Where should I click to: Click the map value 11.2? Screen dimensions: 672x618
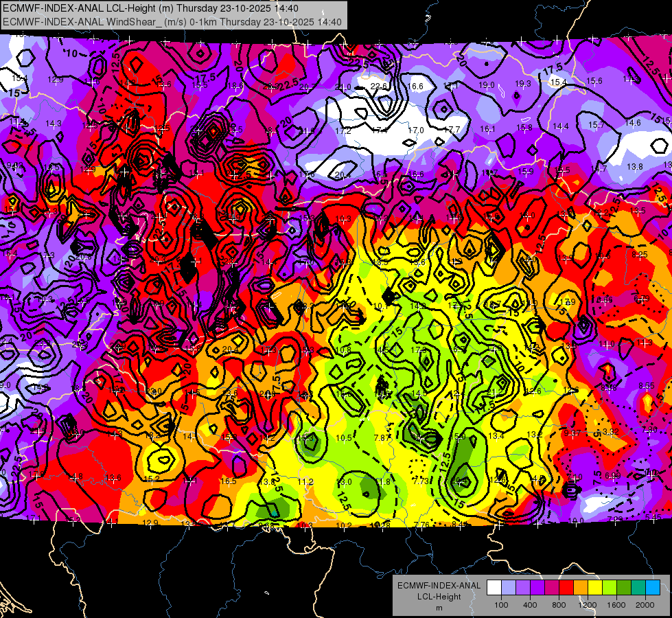point(305,482)
